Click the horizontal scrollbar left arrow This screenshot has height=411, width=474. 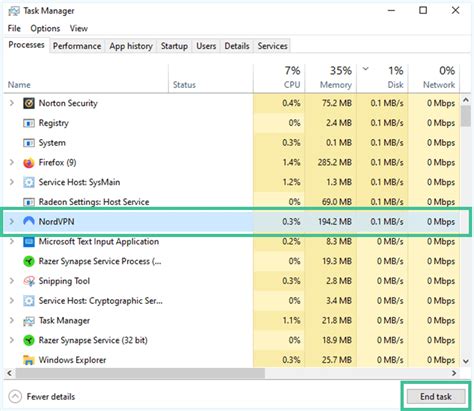[x=10, y=373]
